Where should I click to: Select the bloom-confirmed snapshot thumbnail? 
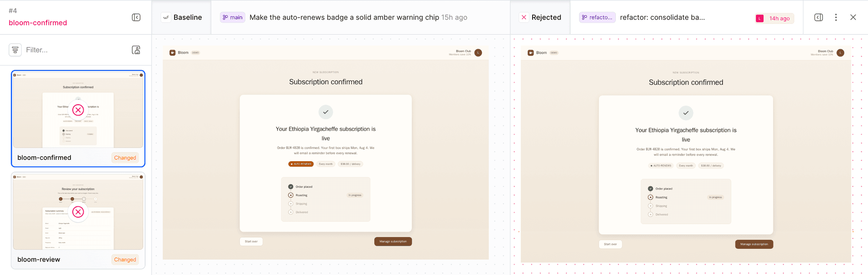coord(78,110)
